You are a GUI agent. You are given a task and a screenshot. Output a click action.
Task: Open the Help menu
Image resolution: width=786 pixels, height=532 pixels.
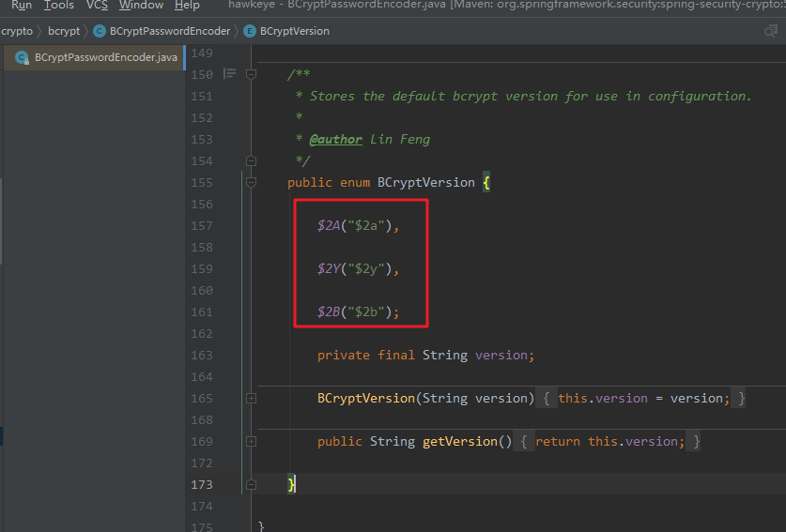(x=187, y=6)
